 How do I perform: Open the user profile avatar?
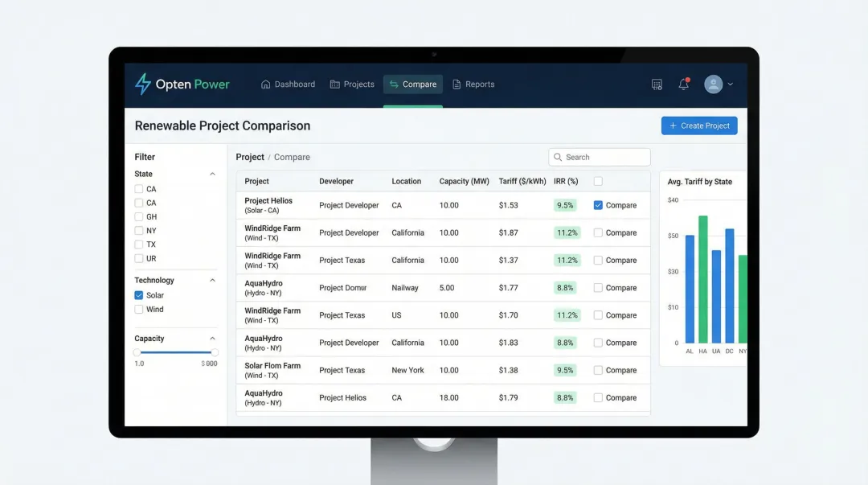tap(714, 84)
